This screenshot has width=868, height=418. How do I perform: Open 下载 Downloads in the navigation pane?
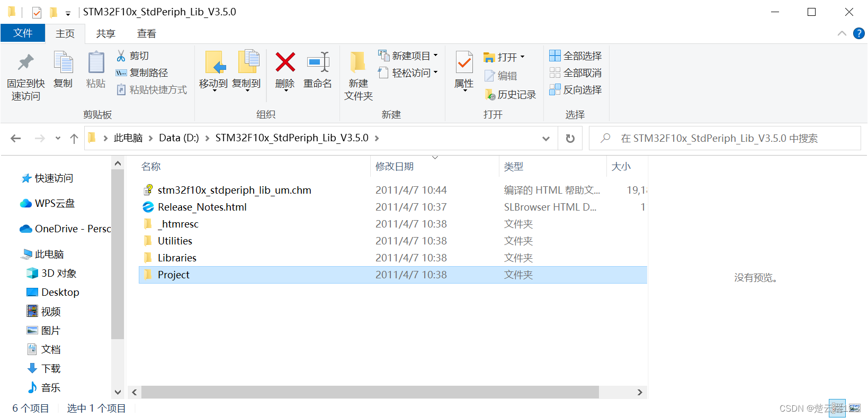coord(51,368)
